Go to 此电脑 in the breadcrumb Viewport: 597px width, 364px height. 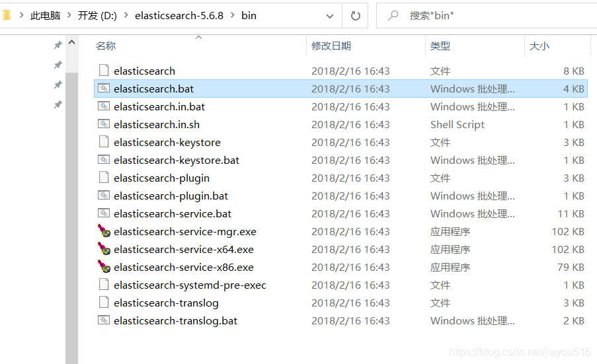46,16
